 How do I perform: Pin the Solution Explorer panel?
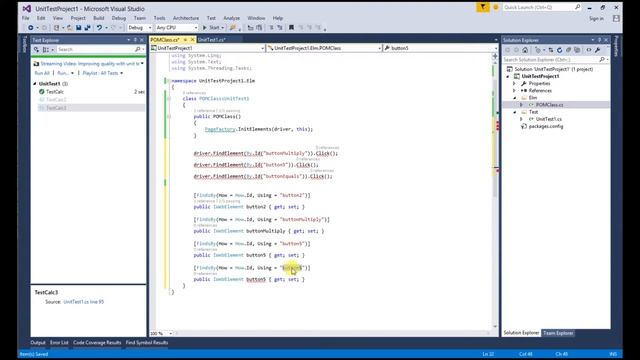point(599,40)
